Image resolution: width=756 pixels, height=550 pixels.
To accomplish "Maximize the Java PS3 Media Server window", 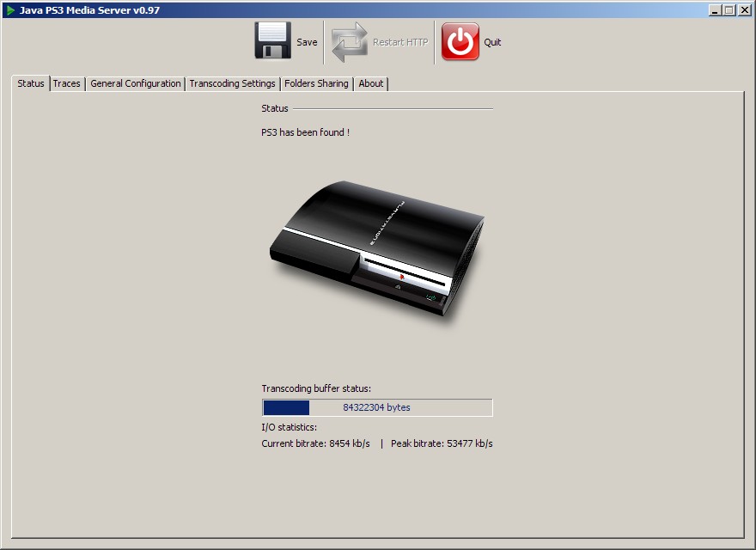I will (729, 9).
